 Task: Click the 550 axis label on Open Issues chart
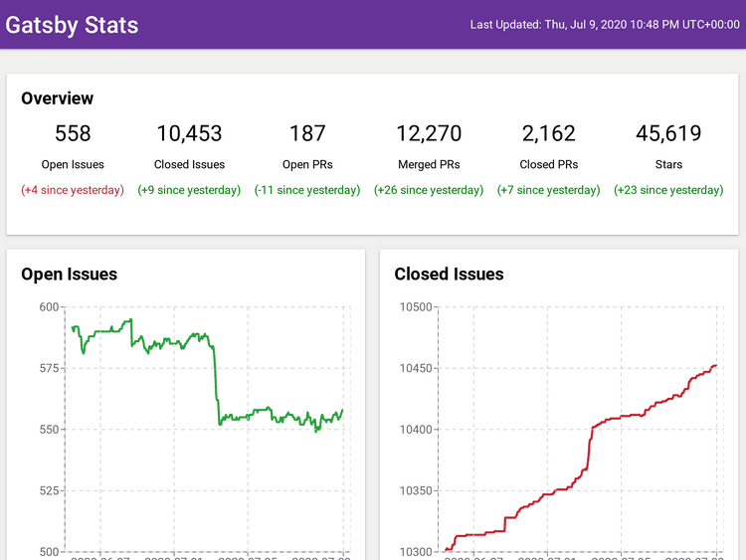tap(49, 429)
